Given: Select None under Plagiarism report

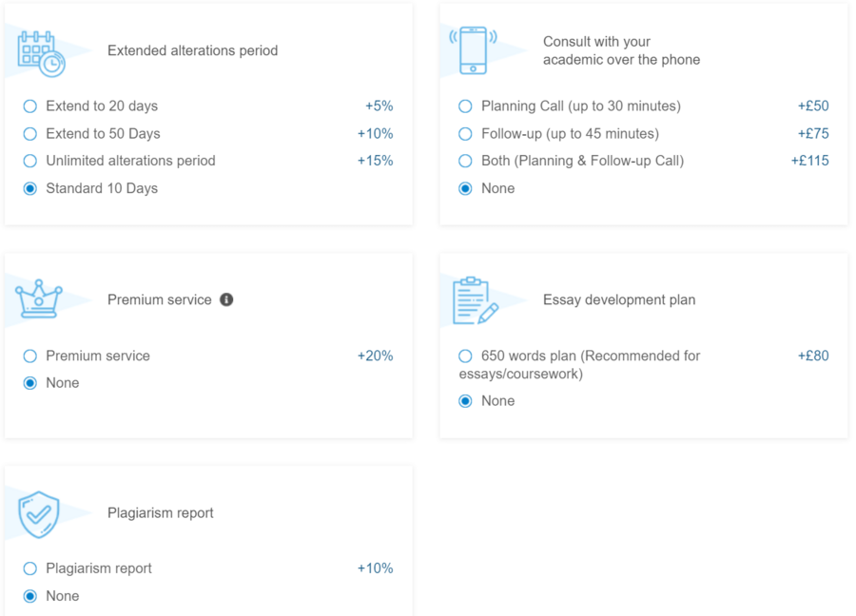Looking at the screenshot, I should coord(30,596).
